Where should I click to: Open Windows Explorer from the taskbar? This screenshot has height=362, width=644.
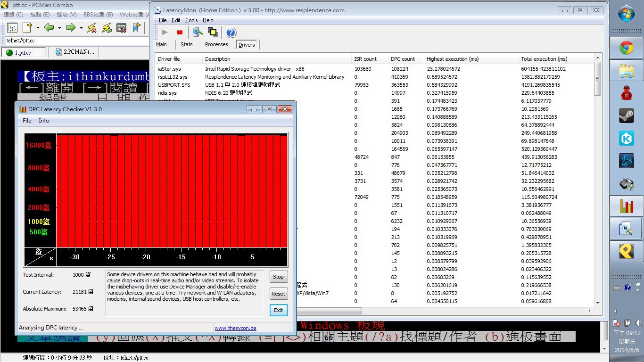click(x=627, y=70)
